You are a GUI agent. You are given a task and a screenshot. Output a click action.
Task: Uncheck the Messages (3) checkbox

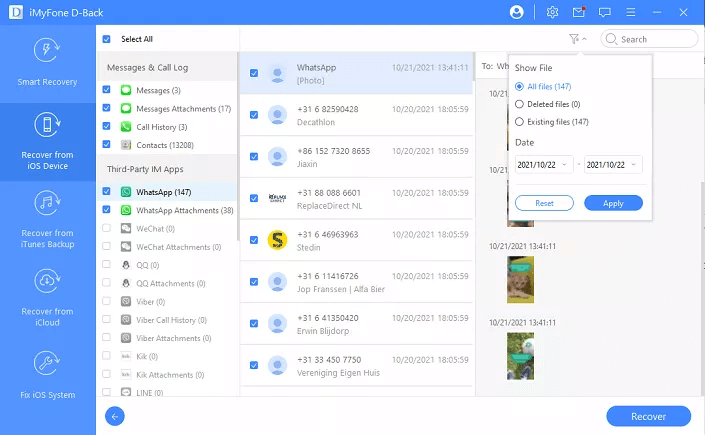107,90
